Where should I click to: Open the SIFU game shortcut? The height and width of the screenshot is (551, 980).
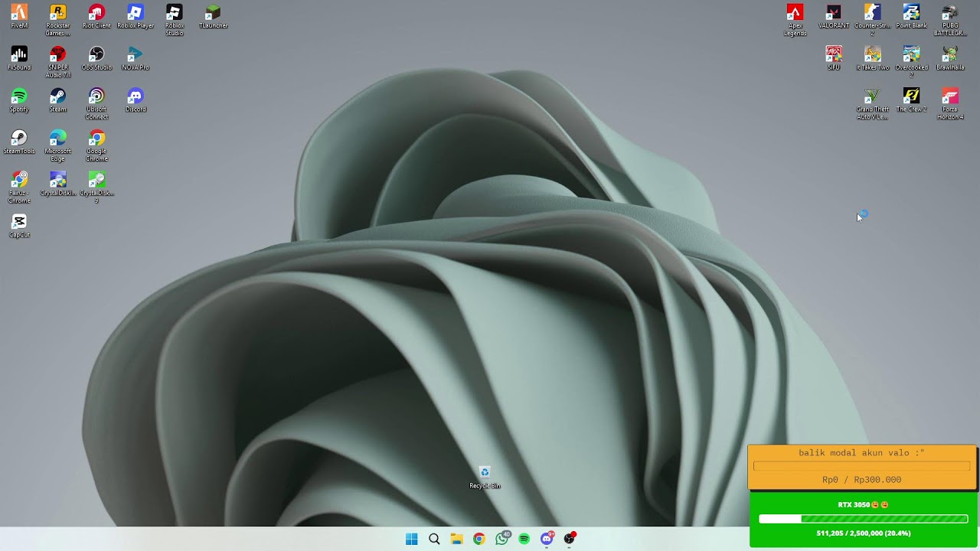(x=834, y=58)
